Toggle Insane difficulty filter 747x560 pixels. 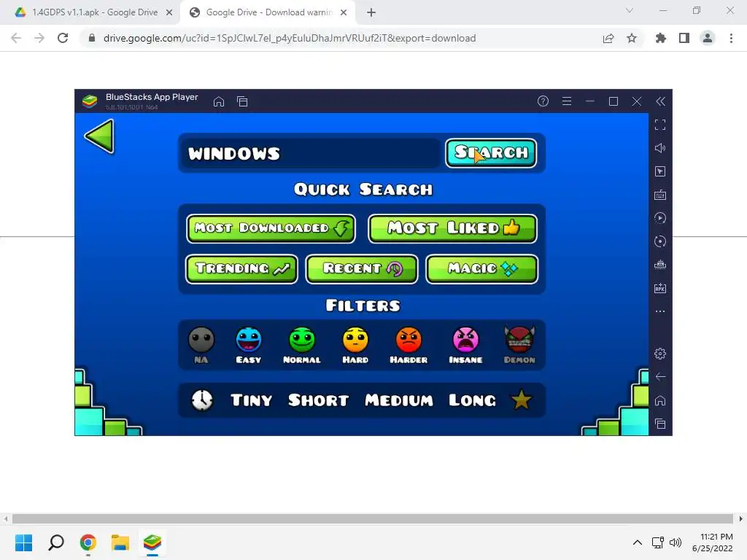tap(466, 345)
